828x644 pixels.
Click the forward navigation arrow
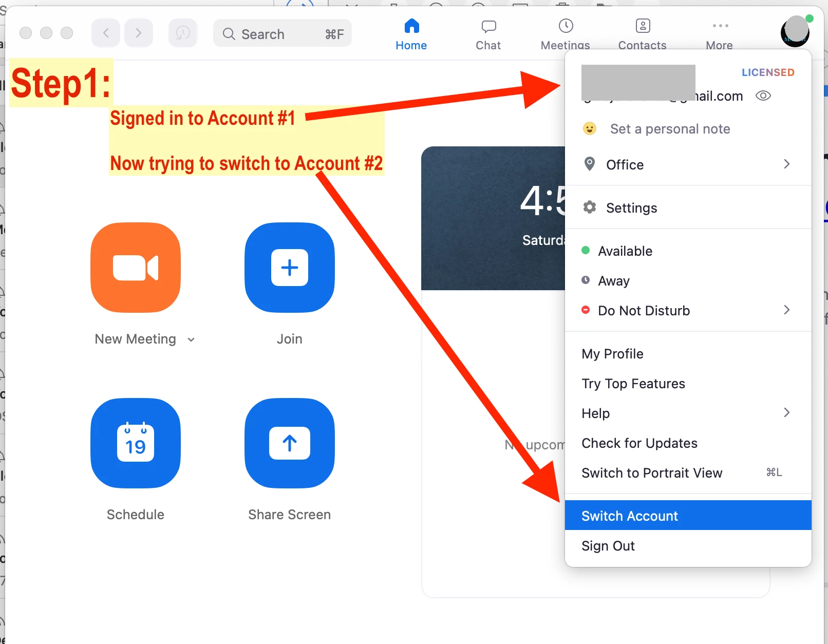[138, 33]
